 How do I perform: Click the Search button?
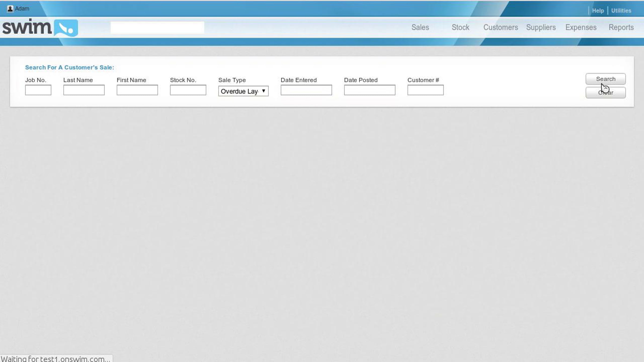pyautogui.click(x=606, y=79)
